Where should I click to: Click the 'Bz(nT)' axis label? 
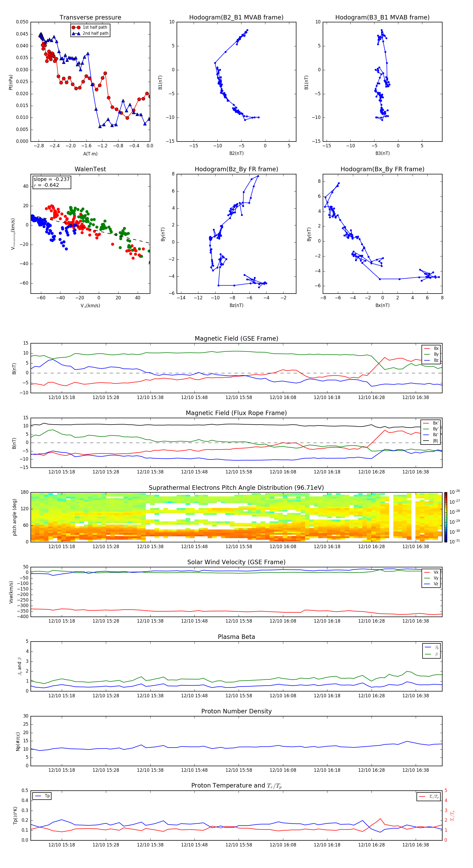tap(236, 305)
